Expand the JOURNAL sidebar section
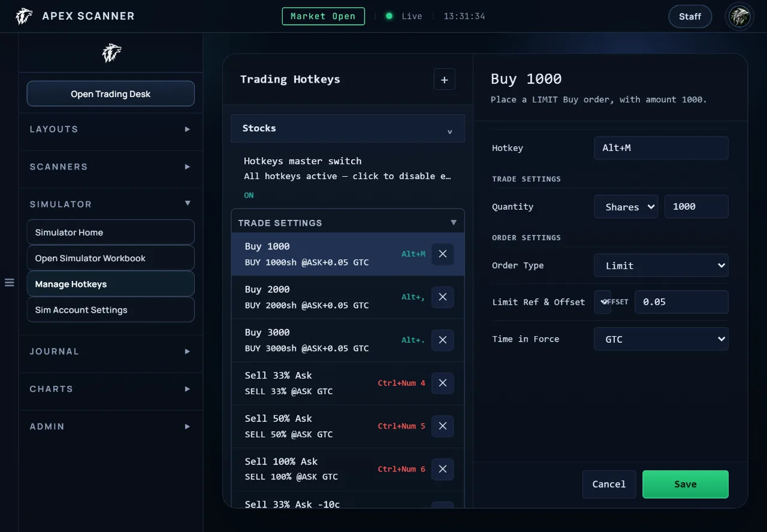Image resolution: width=767 pixels, height=532 pixels. [x=111, y=352]
